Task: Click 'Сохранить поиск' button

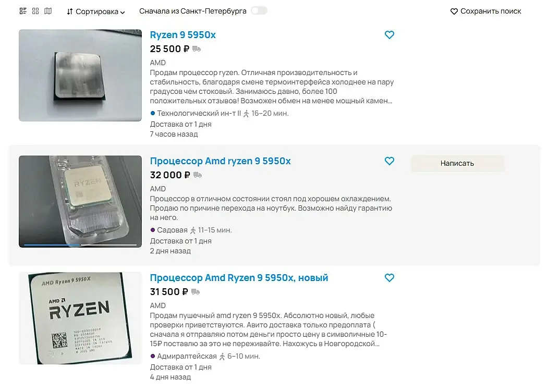Action: click(x=485, y=11)
